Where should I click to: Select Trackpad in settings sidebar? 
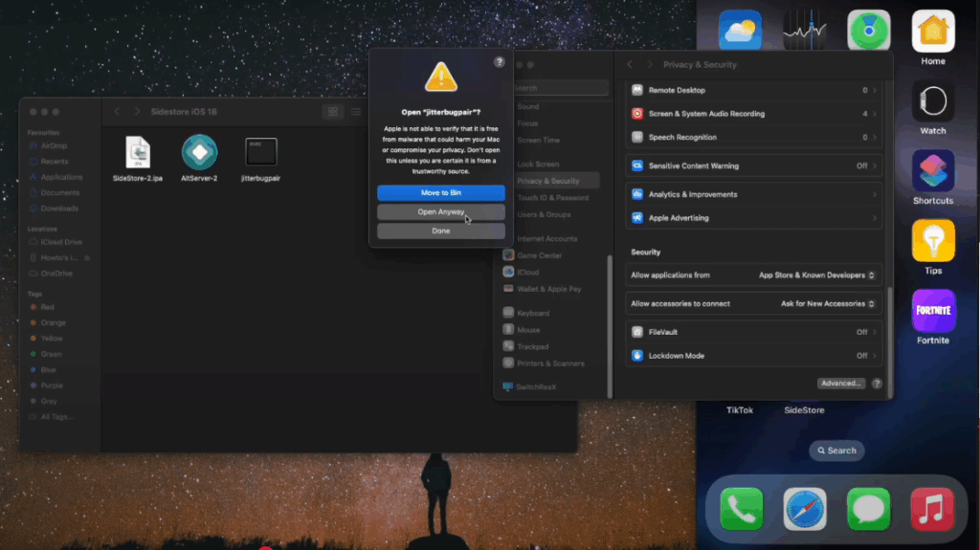(532, 346)
